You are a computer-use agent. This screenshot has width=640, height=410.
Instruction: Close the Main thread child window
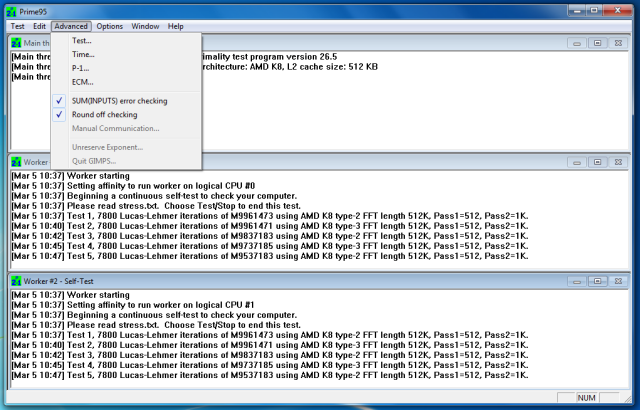tap(618, 43)
